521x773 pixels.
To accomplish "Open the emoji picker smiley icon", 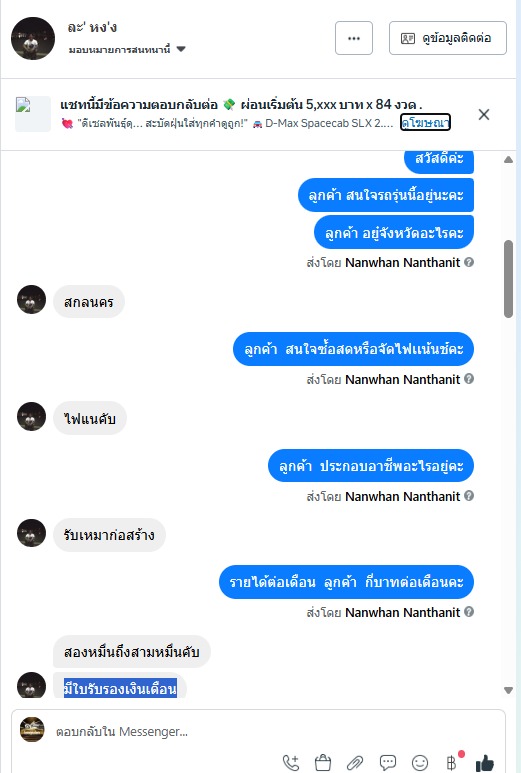I will pyautogui.click(x=420, y=763).
